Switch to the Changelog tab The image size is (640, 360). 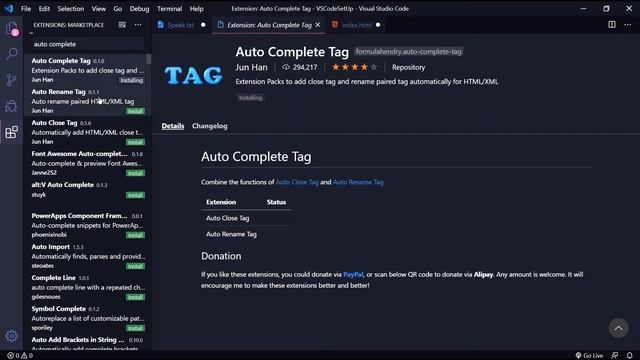[209, 126]
